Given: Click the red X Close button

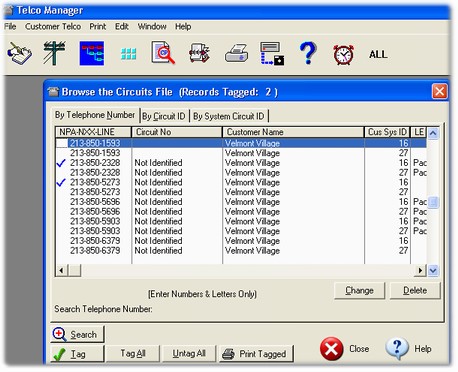Looking at the screenshot, I should 344,349.
